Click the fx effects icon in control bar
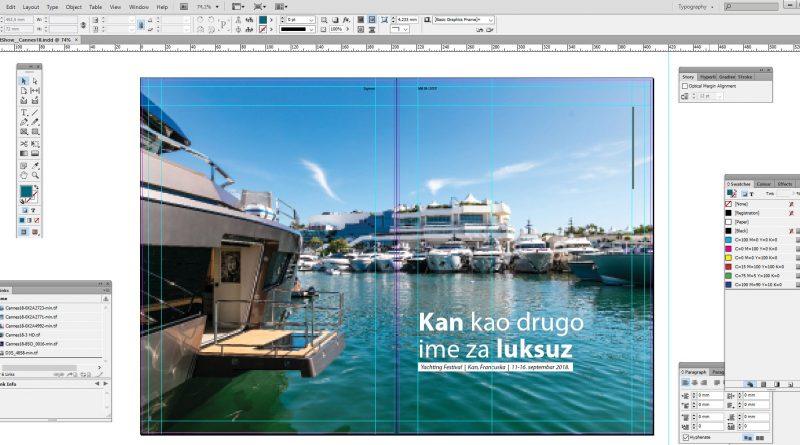The width and height of the screenshot is (800, 445). tap(346, 20)
